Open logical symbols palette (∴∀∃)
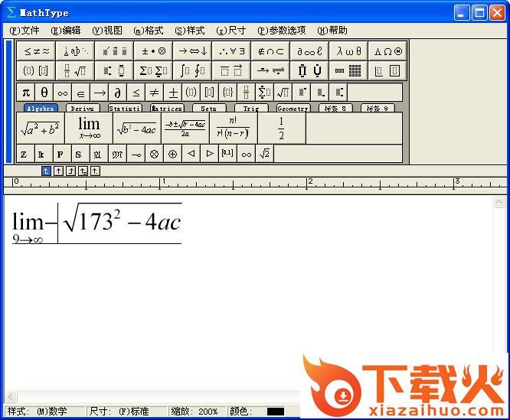Screen dimensions: 510x420 (x=231, y=51)
